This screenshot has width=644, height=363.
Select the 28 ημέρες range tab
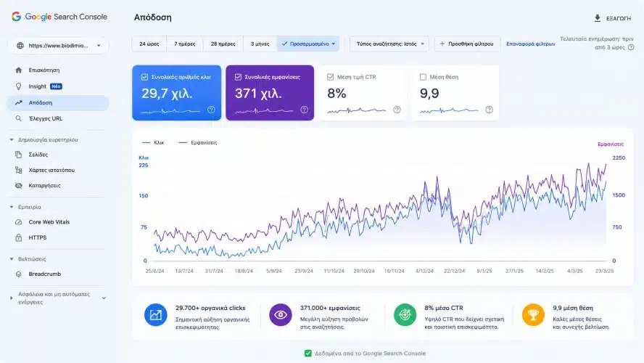pyautogui.click(x=223, y=44)
